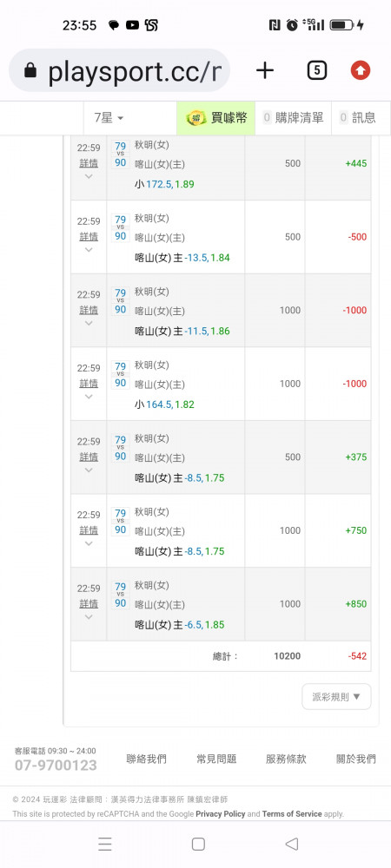This screenshot has width=391, height=868.
Task: Open the 7星 dropdown menu
Action: tap(109, 117)
